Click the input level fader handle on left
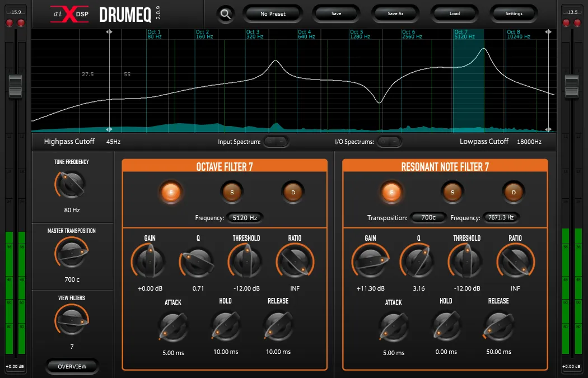Screen dimensions: 588x378 click(x=15, y=86)
